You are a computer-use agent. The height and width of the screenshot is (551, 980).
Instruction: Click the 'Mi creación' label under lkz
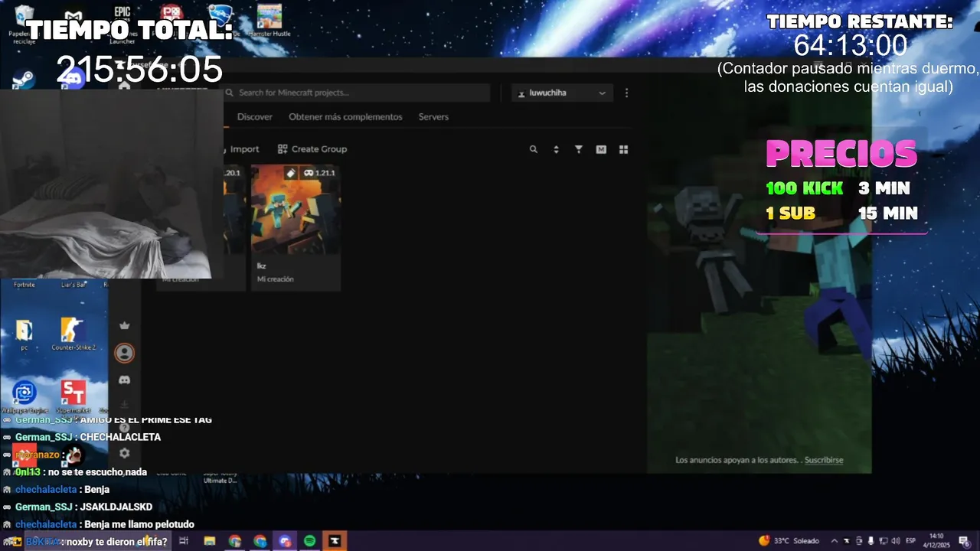[x=276, y=279]
